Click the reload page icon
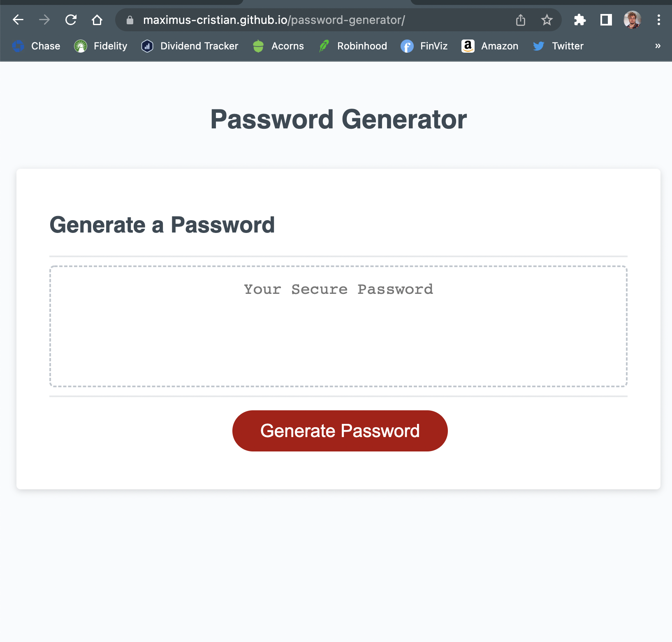Screen dimensions: 672x642 [71, 19]
